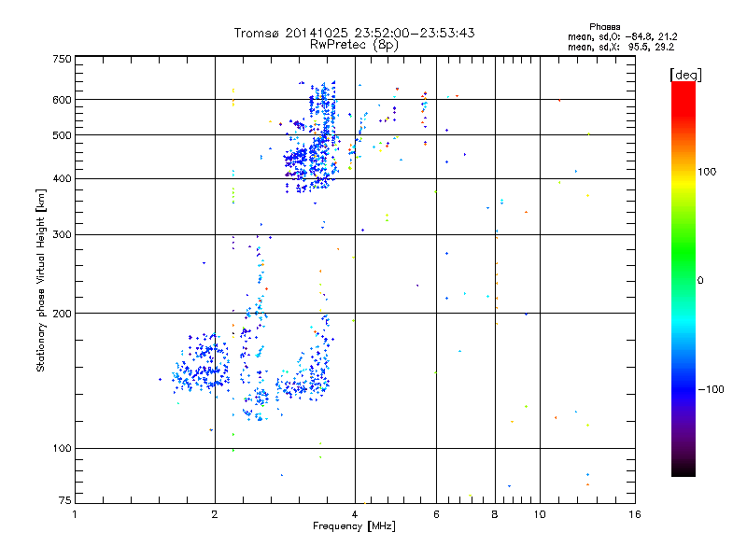Screen dimensions: 747x560
Task: Click the x-axis tick label "2"
Action: 215,514
